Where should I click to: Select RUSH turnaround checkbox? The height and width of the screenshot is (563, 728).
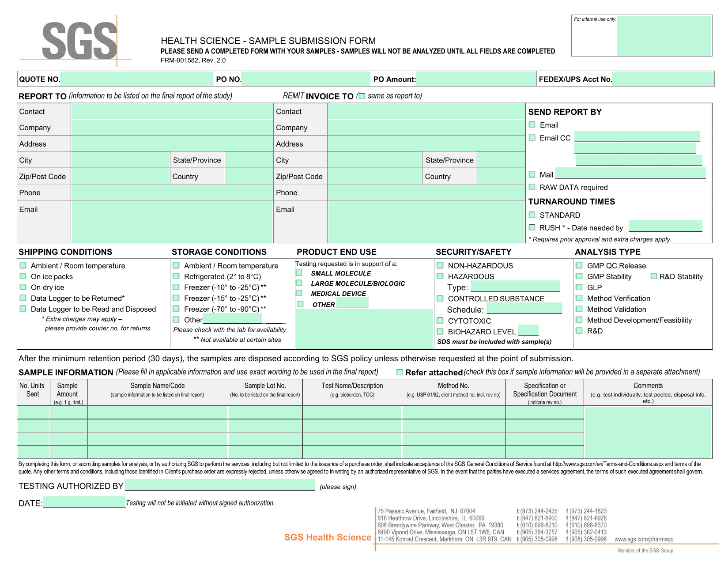[x=532, y=228]
